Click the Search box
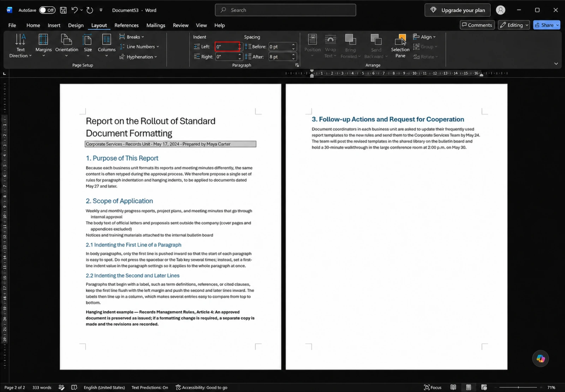 pyautogui.click(x=285, y=10)
